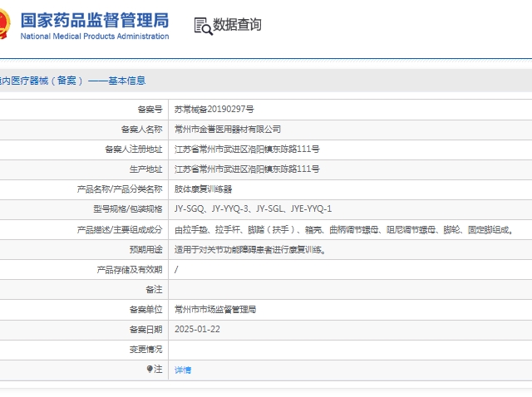532x397 pixels.
Task: Click the national emblem logo icon
Action: (x=5, y=23)
